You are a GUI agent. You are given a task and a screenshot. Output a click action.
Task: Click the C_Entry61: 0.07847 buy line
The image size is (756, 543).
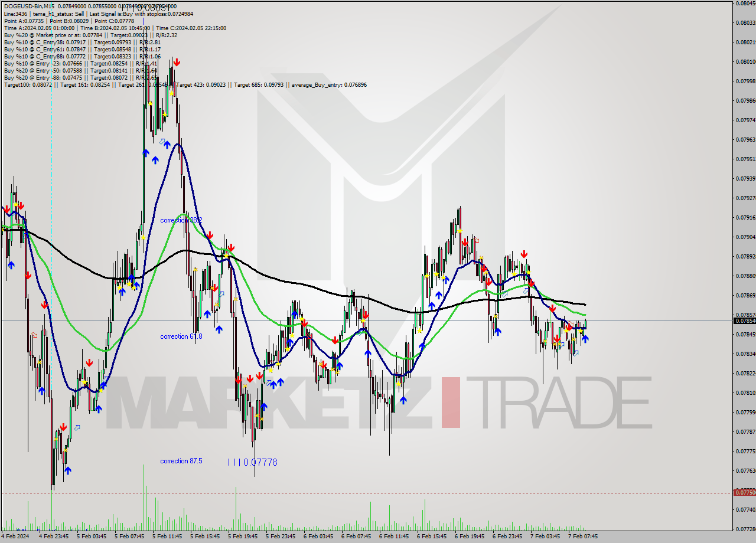point(82,49)
